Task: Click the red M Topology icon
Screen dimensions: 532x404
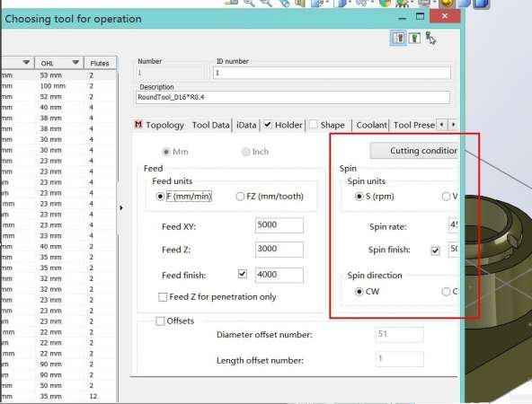Action: click(138, 125)
